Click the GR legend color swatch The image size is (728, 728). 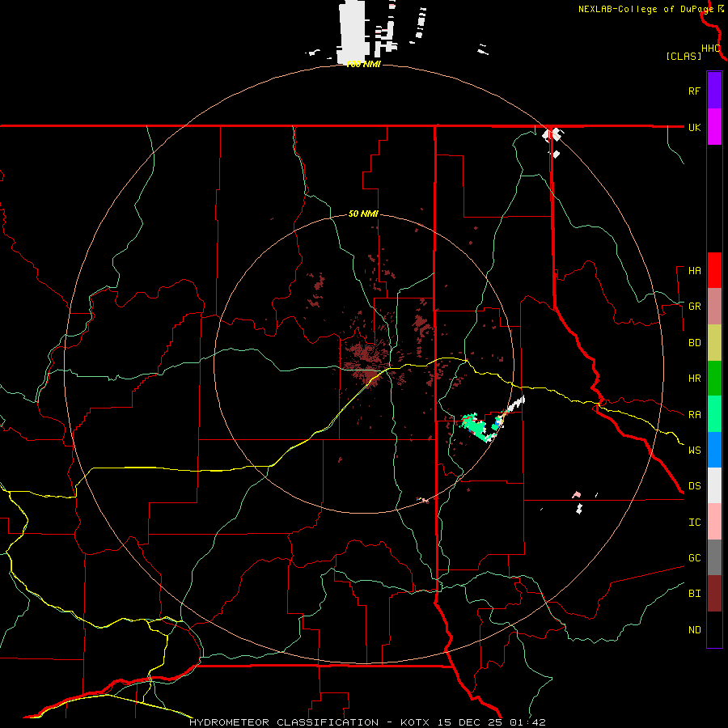click(x=714, y=306)
